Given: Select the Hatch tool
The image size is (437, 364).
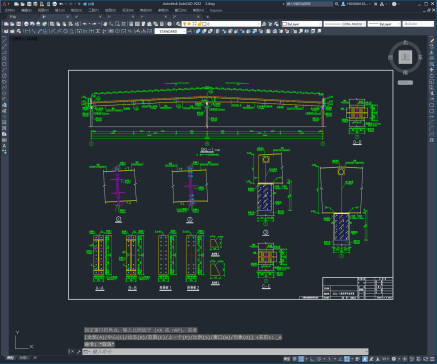Looking at the screenshot, I should pos(4,122).
